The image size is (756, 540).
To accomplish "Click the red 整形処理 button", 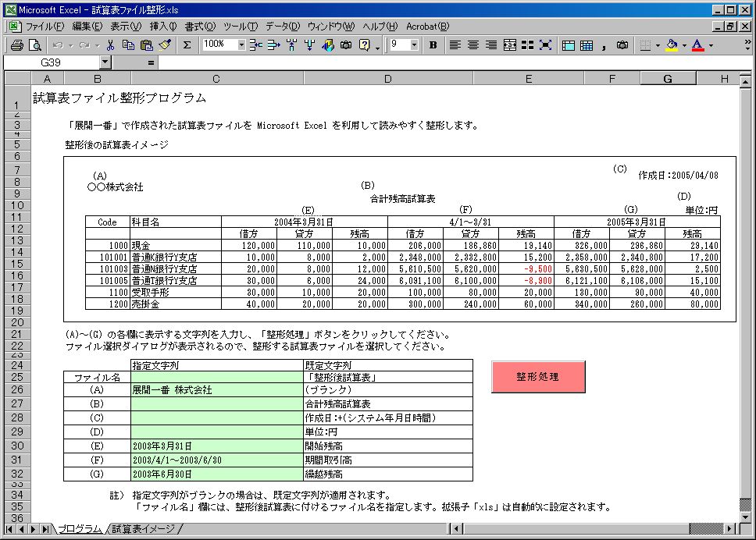I will point(538,377).
